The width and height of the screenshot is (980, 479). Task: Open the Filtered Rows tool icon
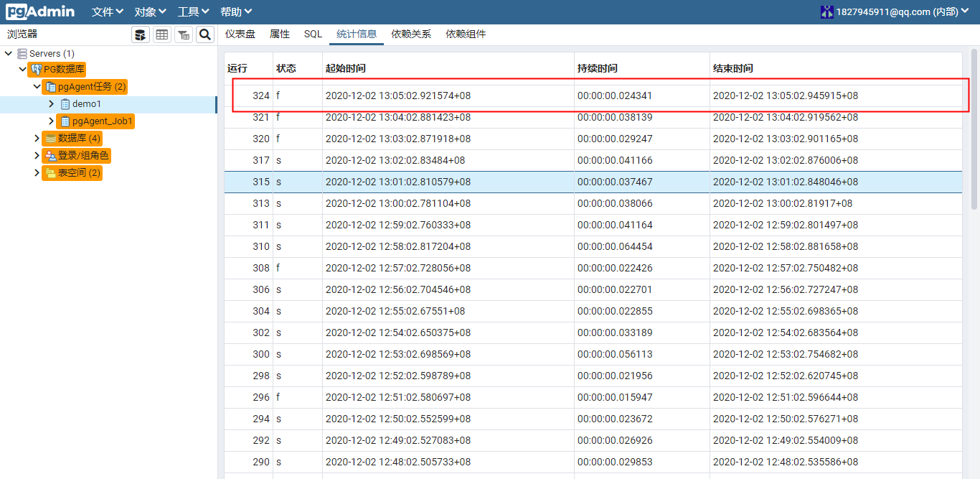[x=184, y=34]
